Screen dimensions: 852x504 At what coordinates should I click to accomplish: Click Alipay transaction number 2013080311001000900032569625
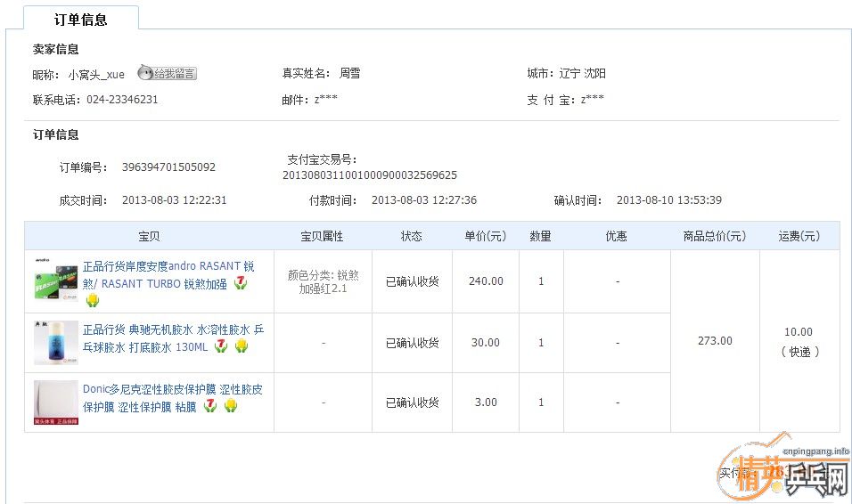pyautogui.click(x=370, y=175)
